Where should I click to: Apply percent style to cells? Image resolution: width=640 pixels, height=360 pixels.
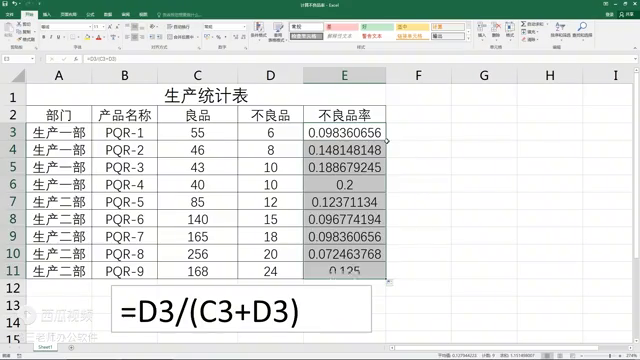(x=218, y=37)
